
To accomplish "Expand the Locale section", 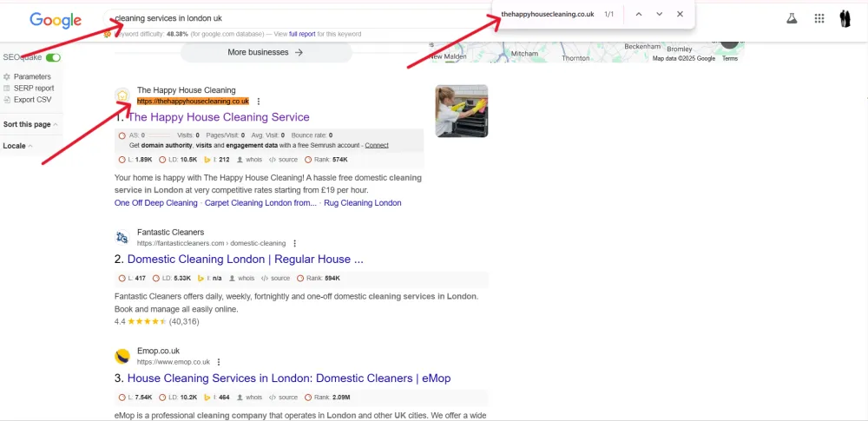I will pos(17,146).
